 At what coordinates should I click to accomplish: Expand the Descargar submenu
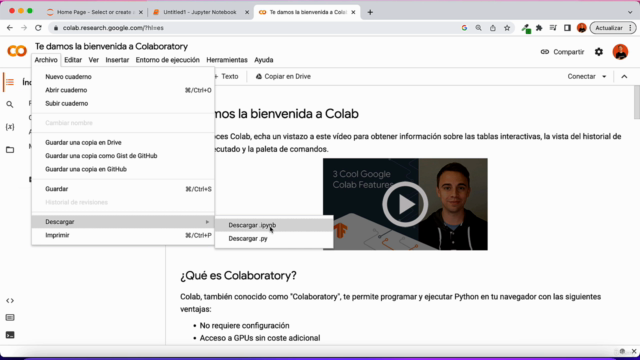pos(123,222)
